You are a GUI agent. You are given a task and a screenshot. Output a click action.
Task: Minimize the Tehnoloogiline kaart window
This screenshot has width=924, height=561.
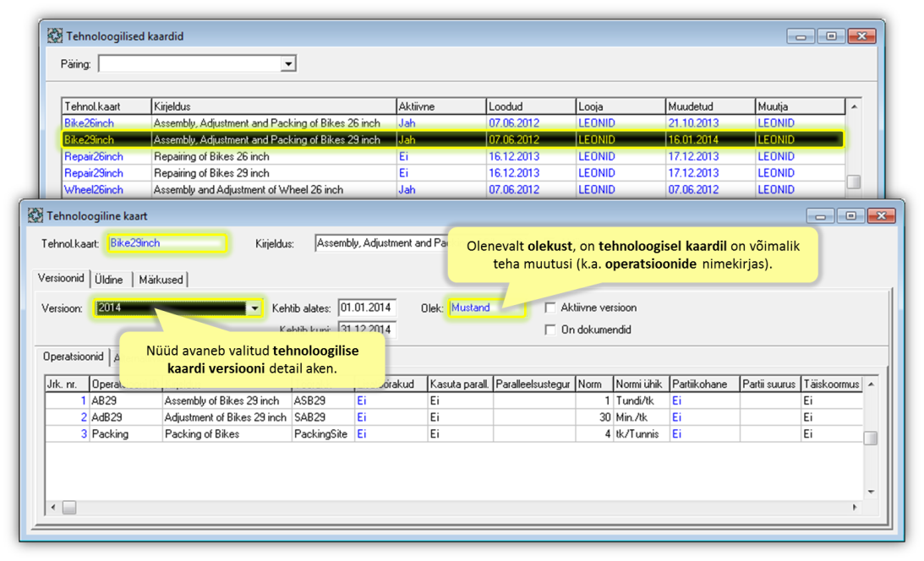(820, 216)
